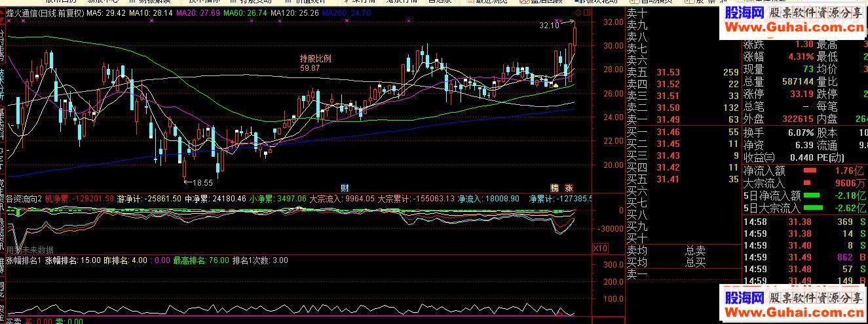Viewport: 868px width, 324px height.
Task: Select the 14:59 trade with 862 B
Action: point(804,258)
